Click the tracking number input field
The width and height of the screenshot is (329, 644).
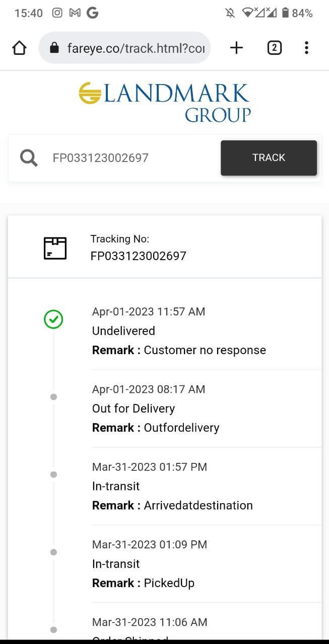point(131,158)
